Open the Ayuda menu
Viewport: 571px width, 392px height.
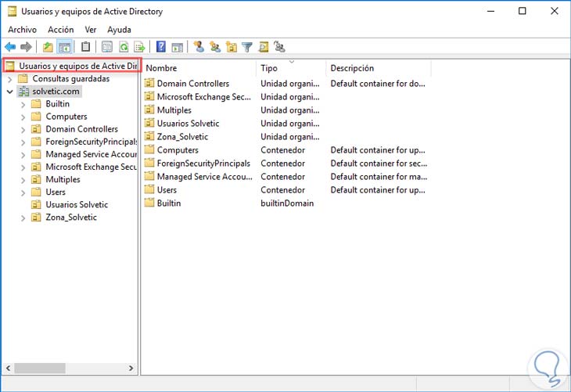(119, 30)
